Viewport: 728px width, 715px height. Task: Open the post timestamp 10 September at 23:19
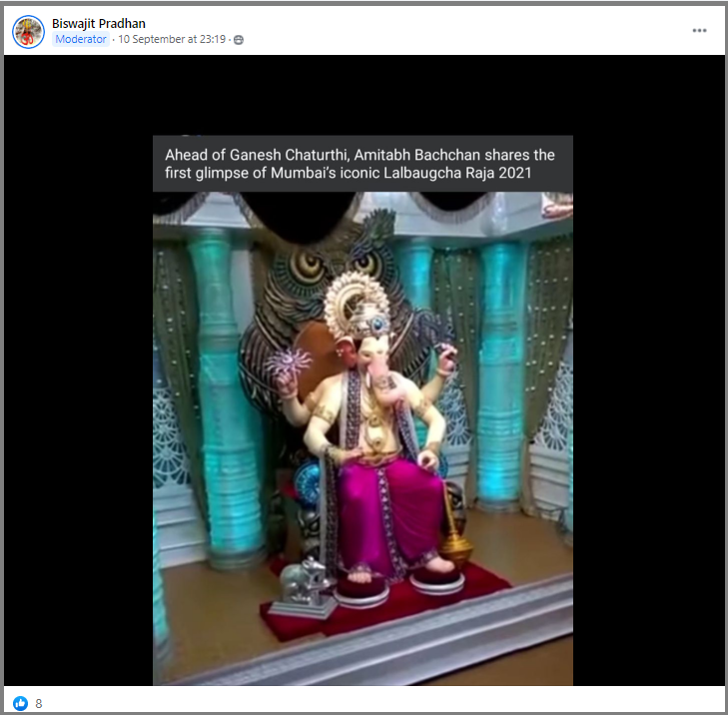174,40
